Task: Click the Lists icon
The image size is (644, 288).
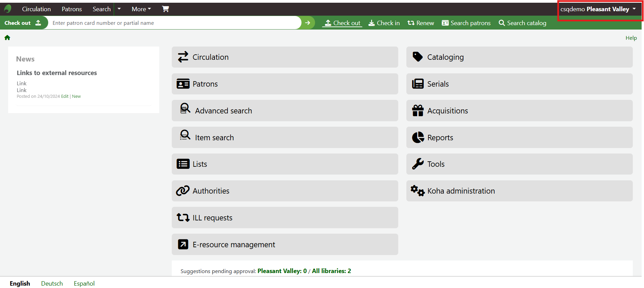Action: point(183,164)
